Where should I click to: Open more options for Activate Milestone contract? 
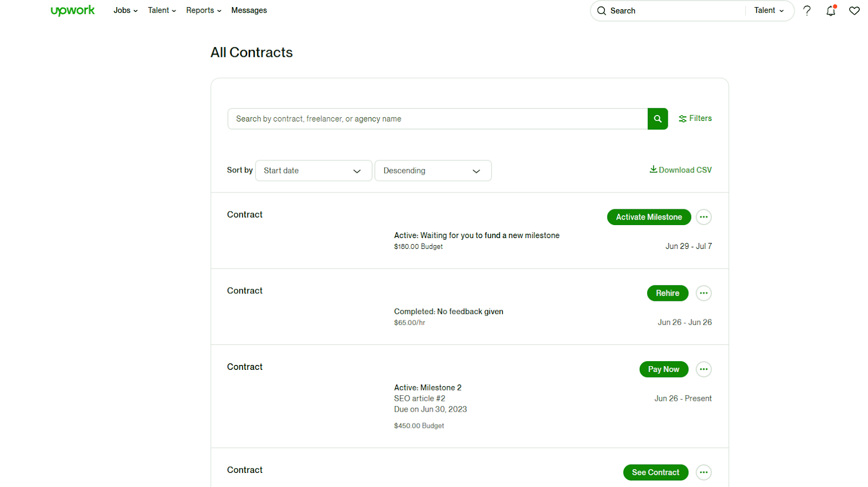coord(704,217)
